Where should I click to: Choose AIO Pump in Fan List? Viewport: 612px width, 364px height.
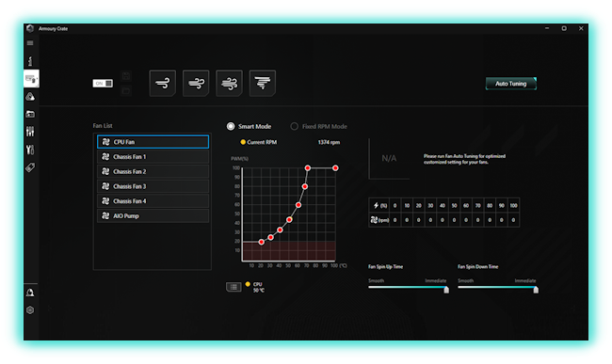pos(153,216)
